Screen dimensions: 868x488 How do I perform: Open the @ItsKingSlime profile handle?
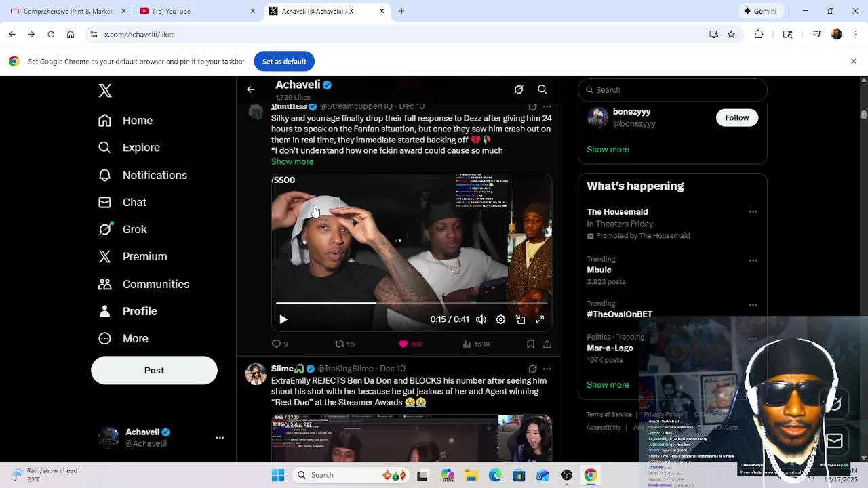[345, 369]
